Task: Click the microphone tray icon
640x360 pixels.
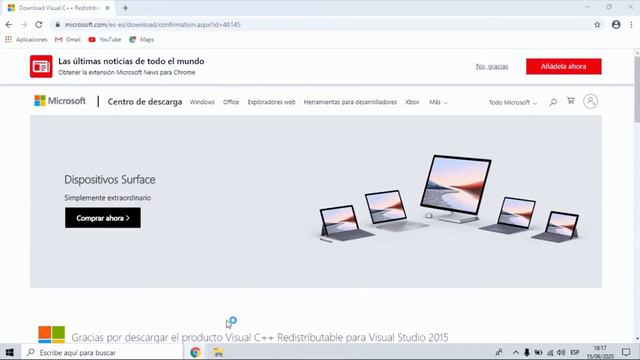Action: click(x=527, y=353)
